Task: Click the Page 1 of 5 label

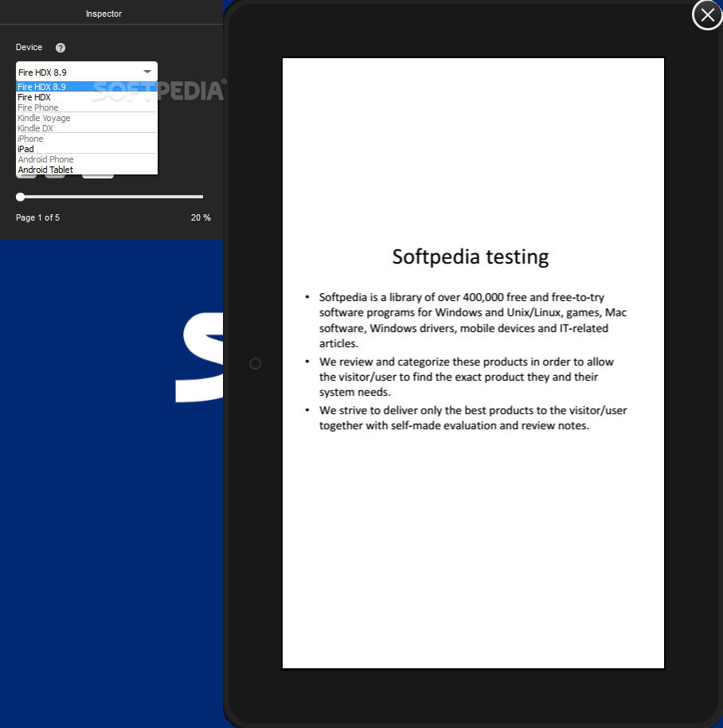Action: coord(38,217)
